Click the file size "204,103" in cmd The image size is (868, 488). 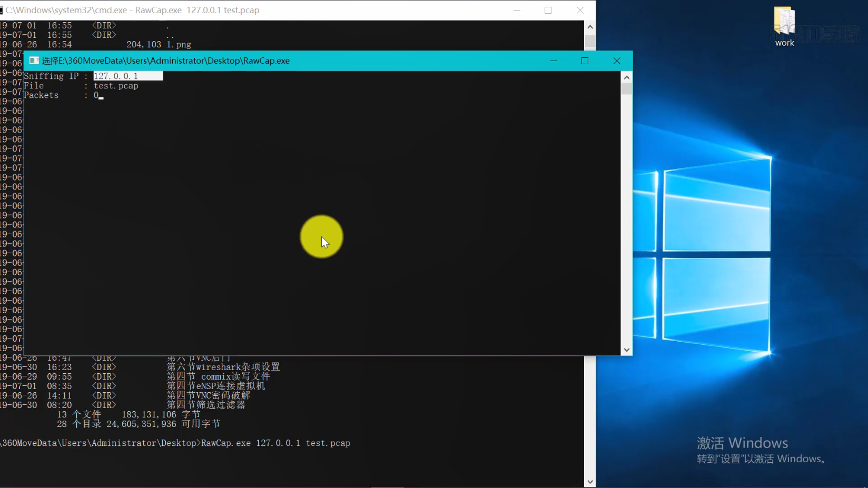click(144, 45)
